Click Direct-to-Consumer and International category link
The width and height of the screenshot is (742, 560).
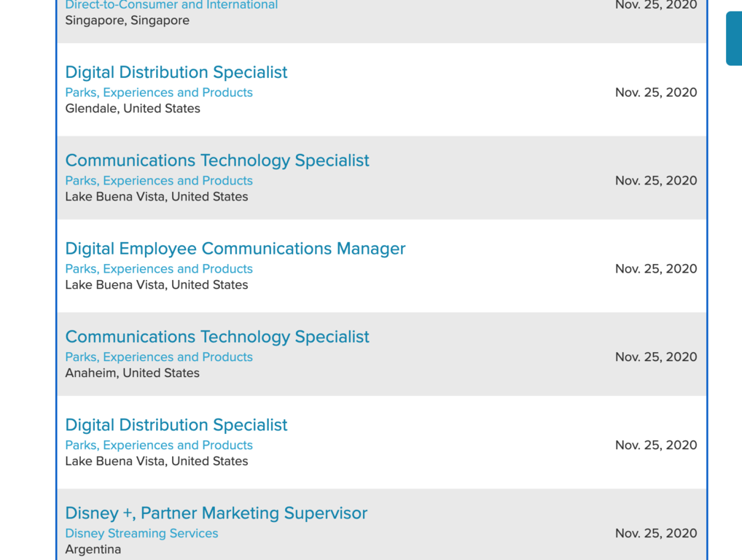171,5
